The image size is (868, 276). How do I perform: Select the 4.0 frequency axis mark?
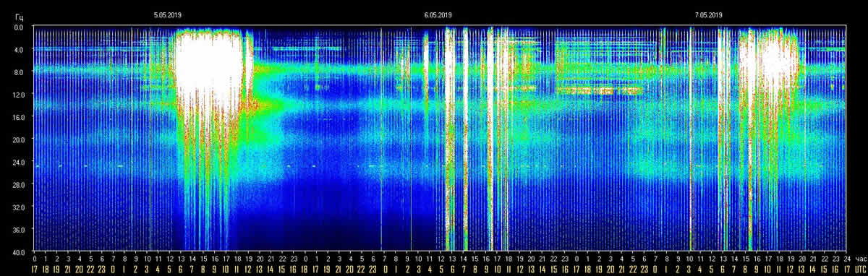coord(19,49)
